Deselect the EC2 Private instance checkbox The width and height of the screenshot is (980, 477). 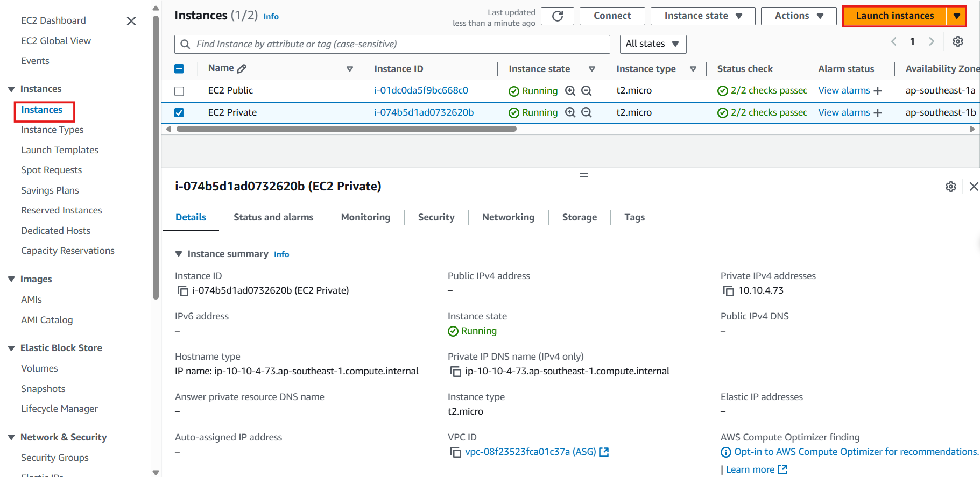[x=179, y=112]
